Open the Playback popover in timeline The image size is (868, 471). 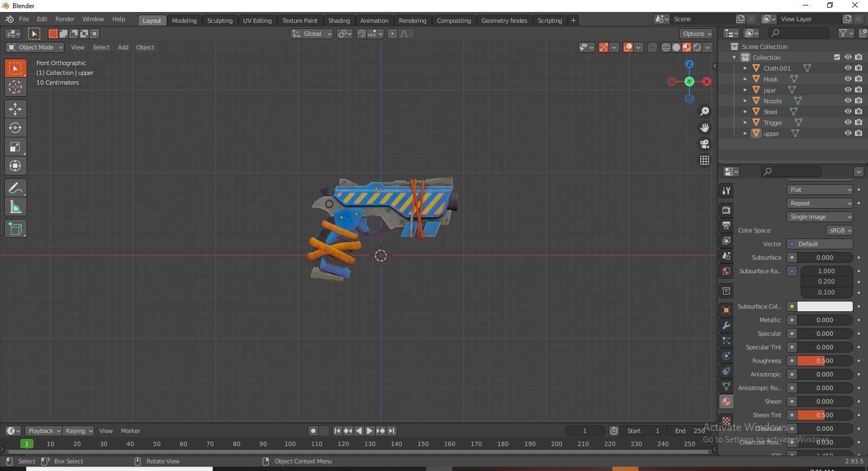pyautogui.click(x=43, y=431)
